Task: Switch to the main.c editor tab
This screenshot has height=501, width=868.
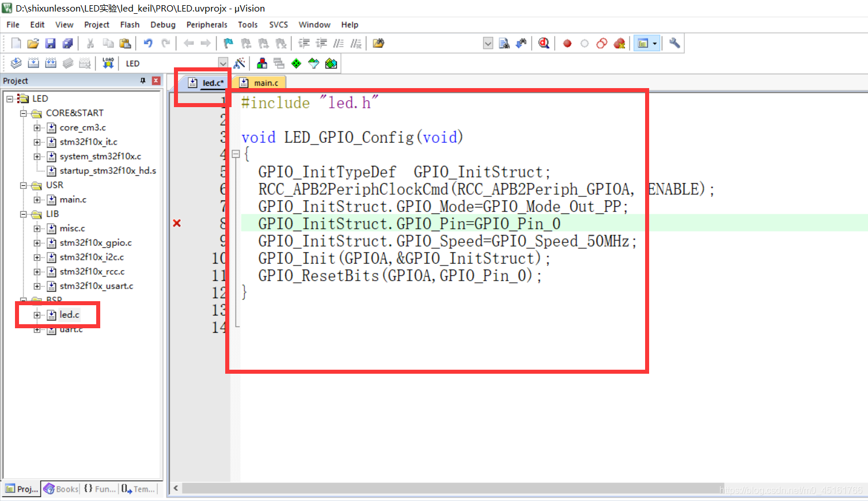Action: [259, 83]
